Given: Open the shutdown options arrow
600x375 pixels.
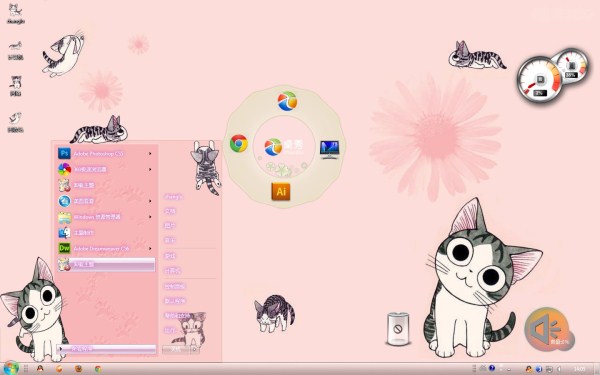Looking at the screenshot, I should 195,349.
